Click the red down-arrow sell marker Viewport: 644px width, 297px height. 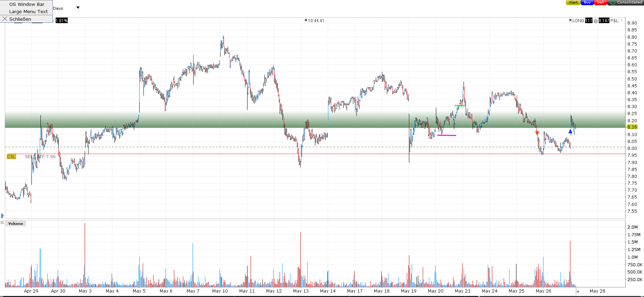537,133
